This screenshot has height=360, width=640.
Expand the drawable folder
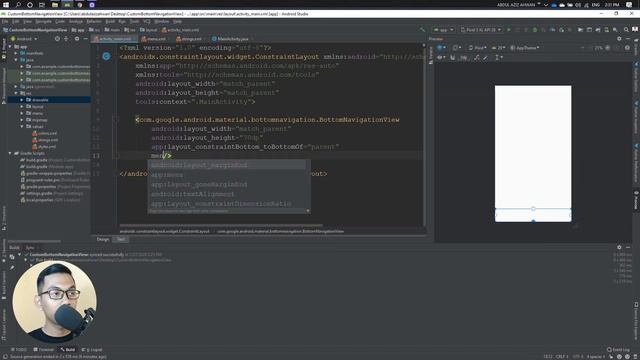(x=22, y=100)
